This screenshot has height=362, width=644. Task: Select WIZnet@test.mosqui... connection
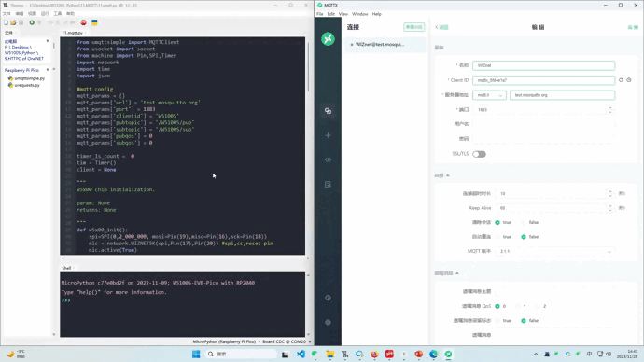click(x=385, y=45)
